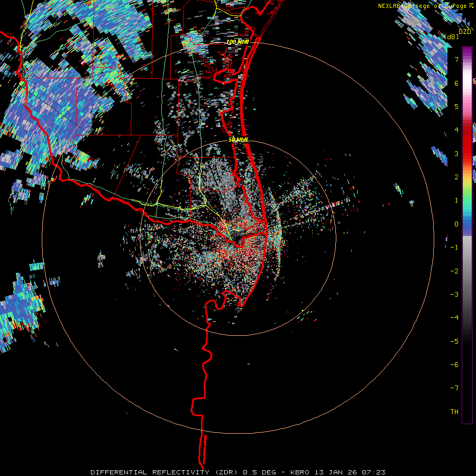
Task: Click the red band of the ZDR color bar
Action: click(467, 141)
